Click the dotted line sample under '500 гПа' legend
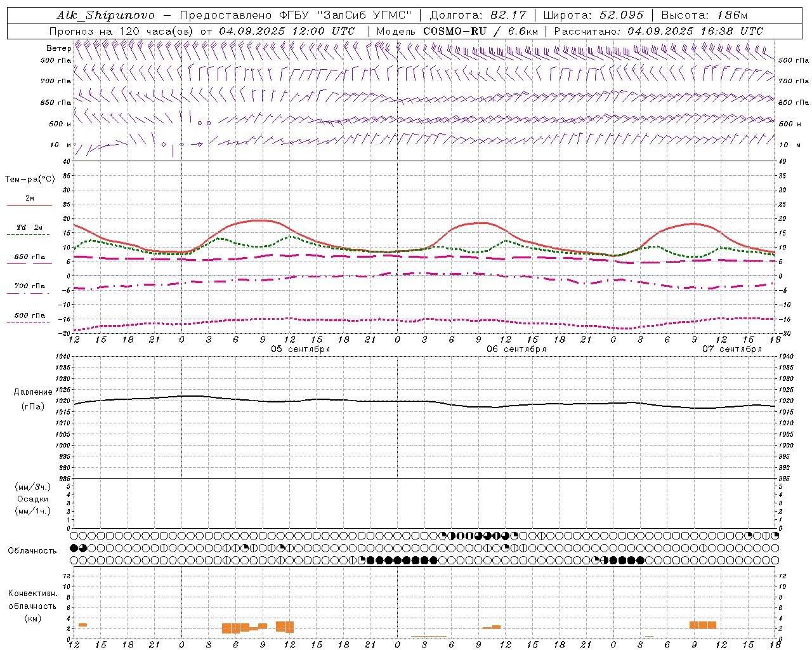The image size is (812, 650). click(x=28, y=323)
